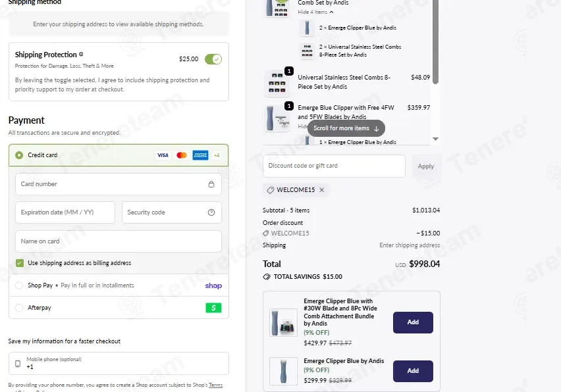
Task: Open Security code help icon
Action: point(211,212)
